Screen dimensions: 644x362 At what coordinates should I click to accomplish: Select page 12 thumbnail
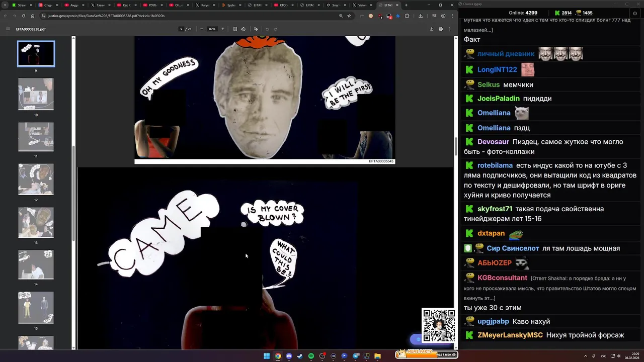pyautogui.click(x=36, y=179)
